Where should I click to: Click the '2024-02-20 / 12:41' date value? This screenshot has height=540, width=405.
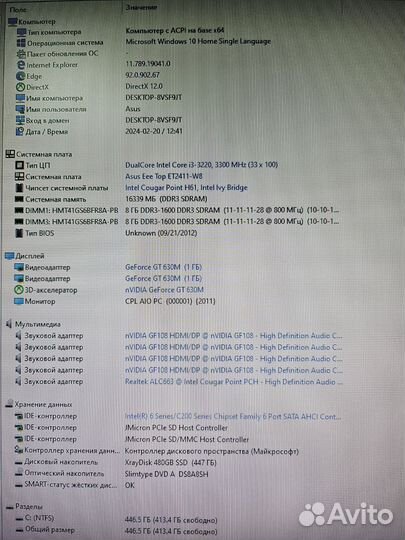pos(154,131)
